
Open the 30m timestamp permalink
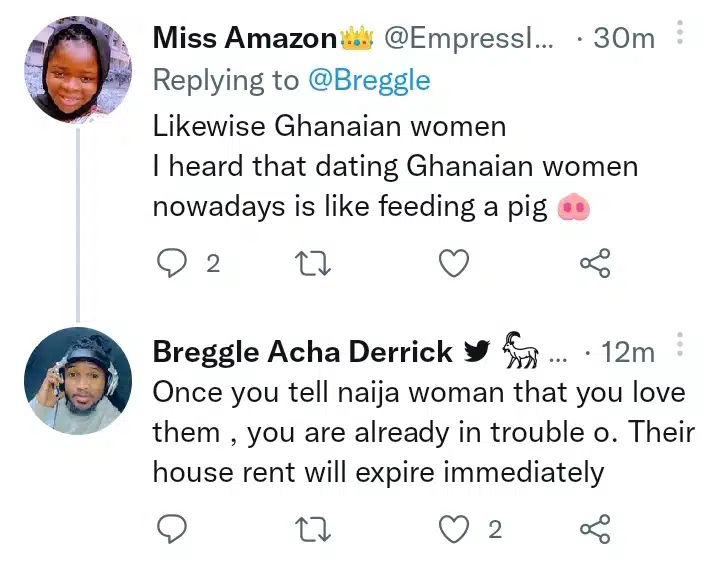click(624, 39)
